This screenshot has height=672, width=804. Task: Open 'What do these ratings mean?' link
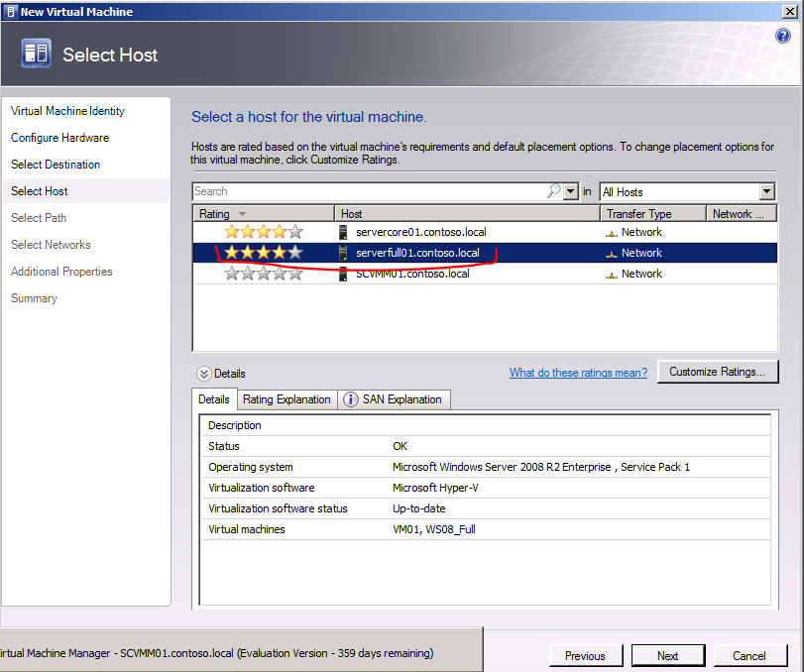coord(578,373)
